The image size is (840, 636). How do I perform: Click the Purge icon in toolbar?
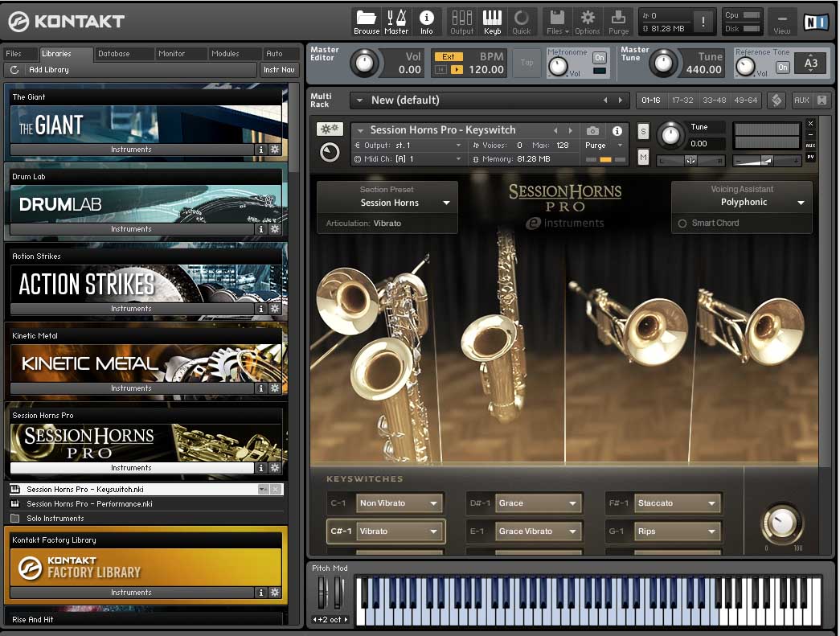click(x=618, y=21)
